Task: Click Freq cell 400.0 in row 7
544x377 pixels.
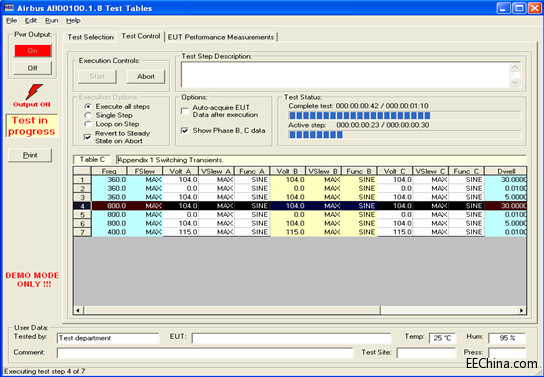Action: tap(109, 232)
